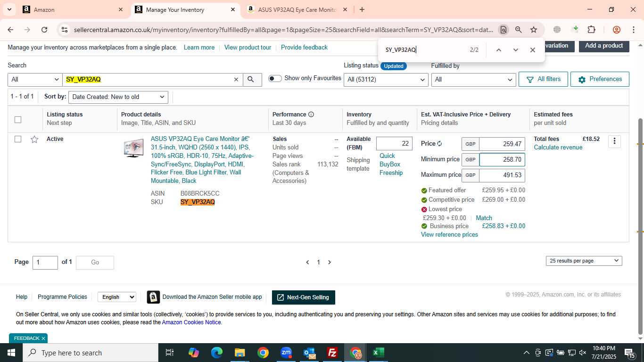The height and width of the screenshot is (362, 644).
Task: Edit the Price field showing 259.47
Action: 502,144
